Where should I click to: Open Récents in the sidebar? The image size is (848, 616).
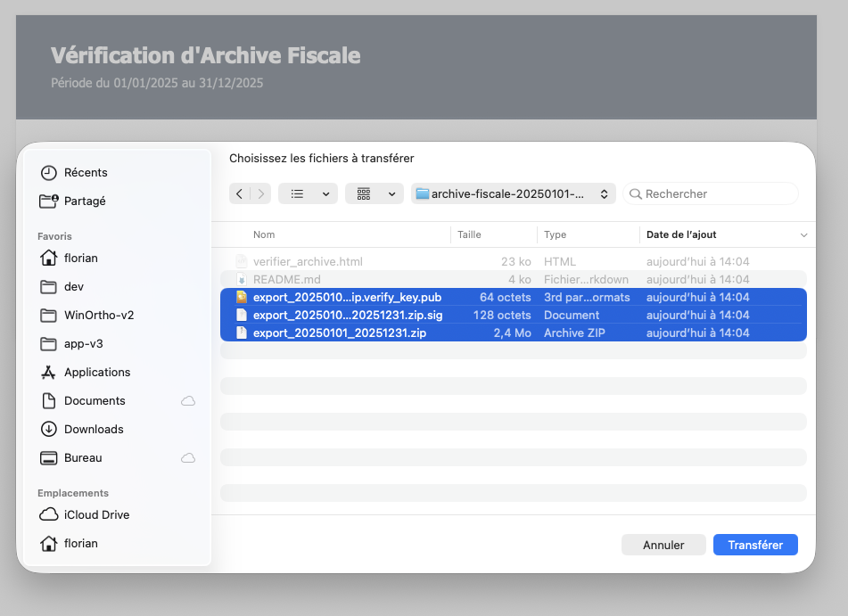point(86,172)
